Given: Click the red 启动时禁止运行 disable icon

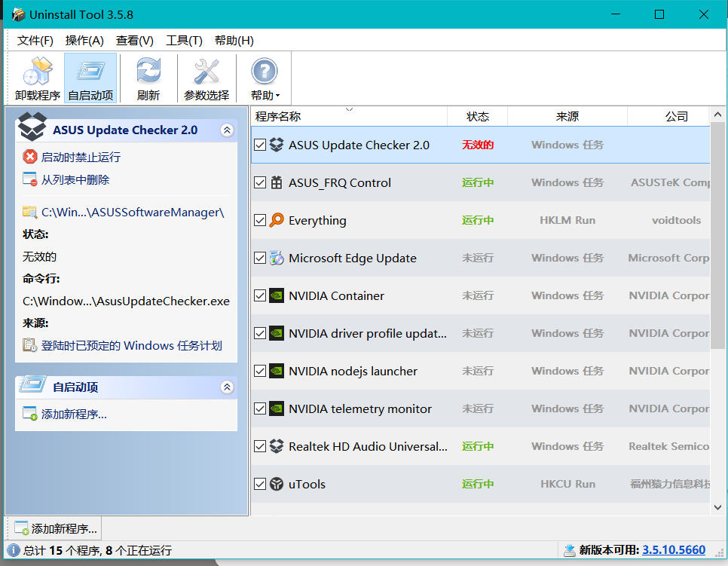Looking at the screenshot, I should point(29,157).
